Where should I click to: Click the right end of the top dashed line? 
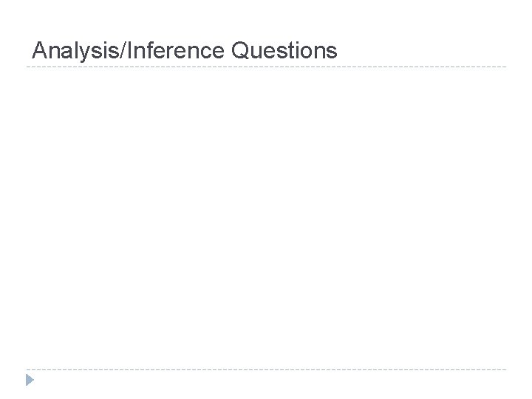[505, 67]
